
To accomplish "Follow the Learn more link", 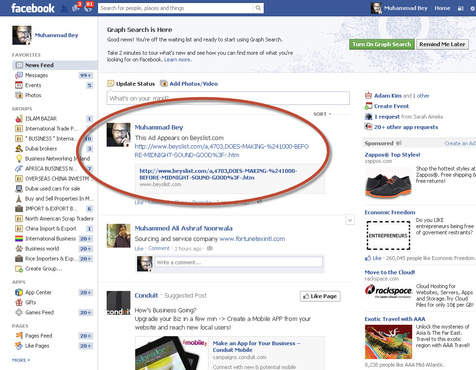I will coord(177,60).
